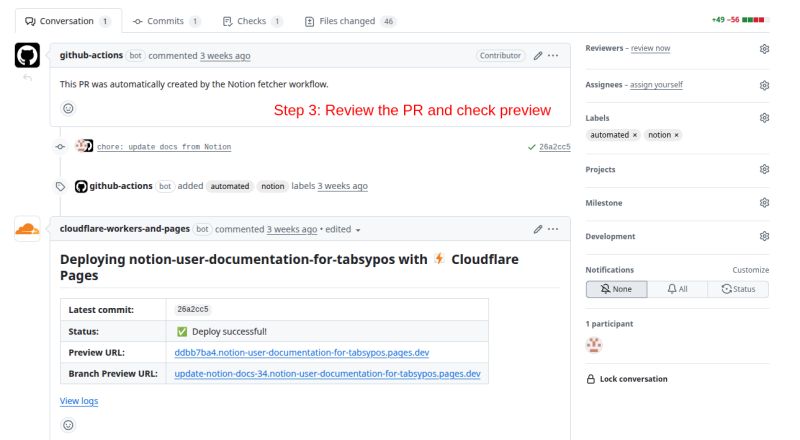Add emoji reaction to github-actions comment

click(68, 108)
